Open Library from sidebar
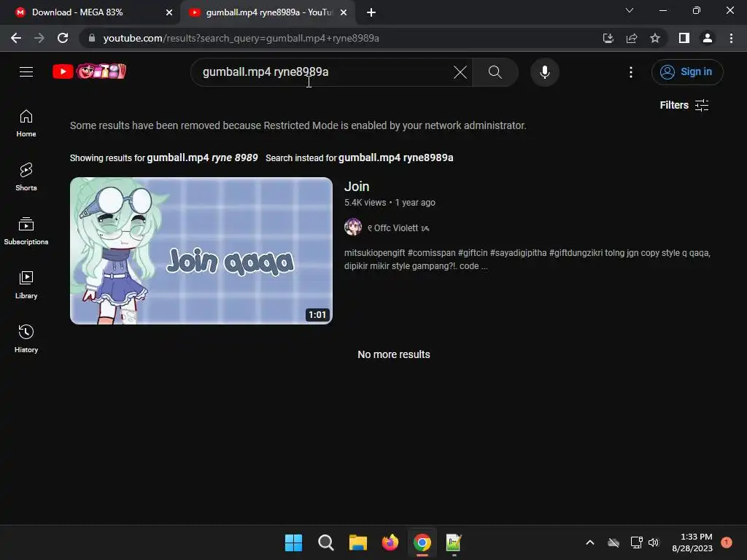The image size is (747, 560). (26, 285)
